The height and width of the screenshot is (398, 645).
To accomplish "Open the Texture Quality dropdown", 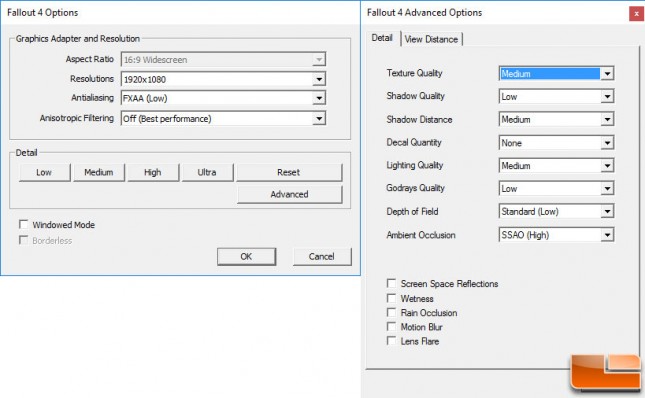I will point(557,74).
